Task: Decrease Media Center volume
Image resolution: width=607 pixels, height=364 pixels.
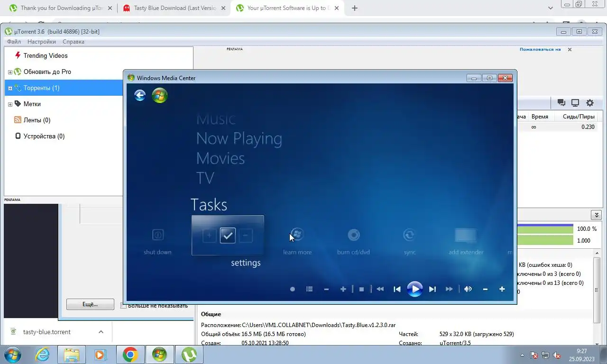Action: (485, 289)
